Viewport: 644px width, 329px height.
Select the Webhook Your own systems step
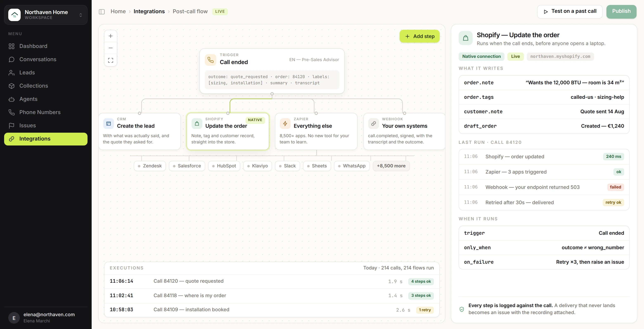(404, 131)
